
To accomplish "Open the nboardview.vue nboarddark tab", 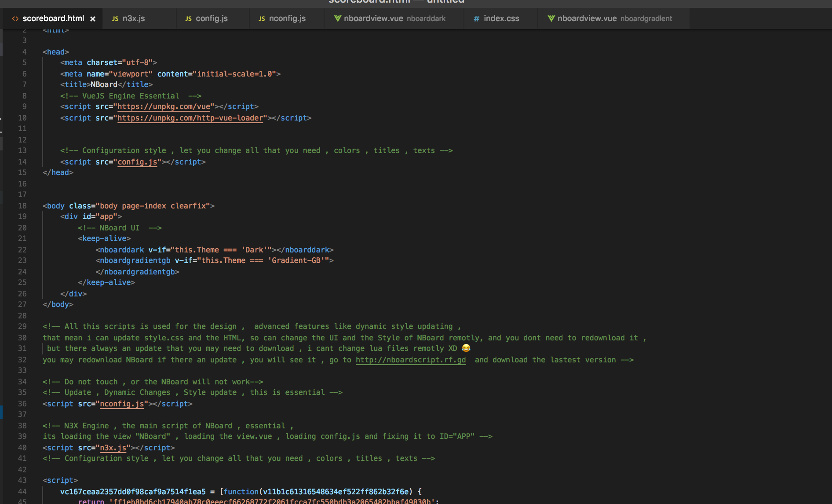I will (394, 18).
